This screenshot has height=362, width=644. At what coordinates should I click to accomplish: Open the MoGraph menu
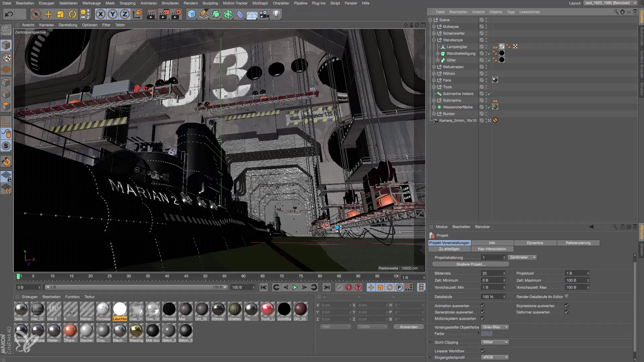click(260, 3)
